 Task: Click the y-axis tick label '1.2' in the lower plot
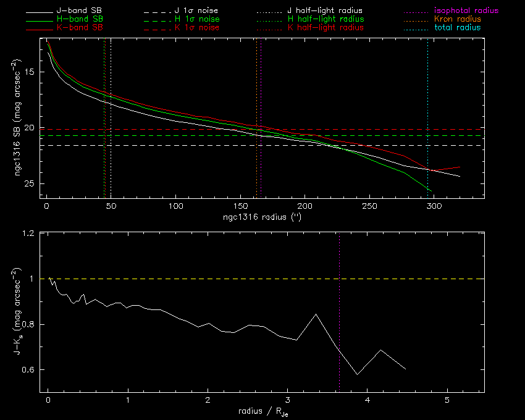28,233
